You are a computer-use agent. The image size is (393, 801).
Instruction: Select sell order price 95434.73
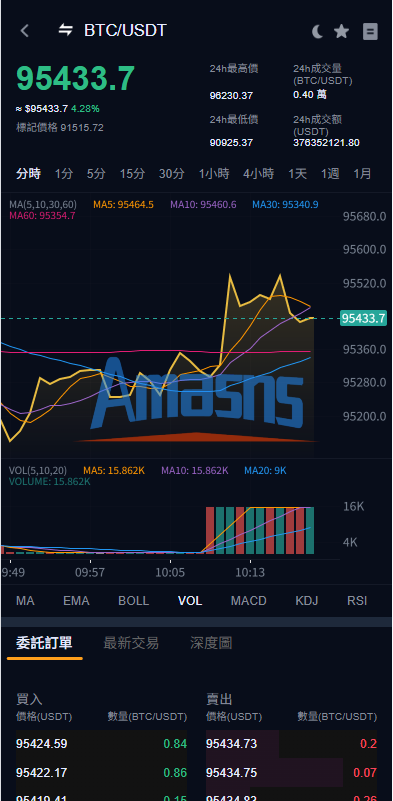[232, 744]
